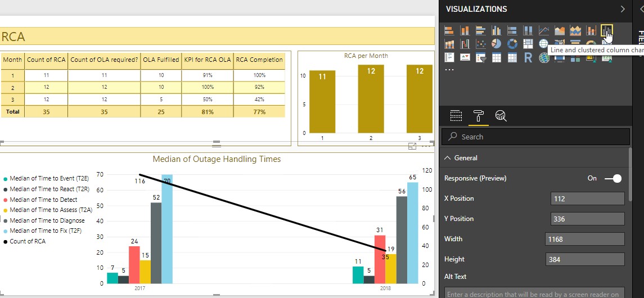The height and width of the screenshot is (298, 644).
Task: Click legend item Count of RCA
Action: point(24,241)
